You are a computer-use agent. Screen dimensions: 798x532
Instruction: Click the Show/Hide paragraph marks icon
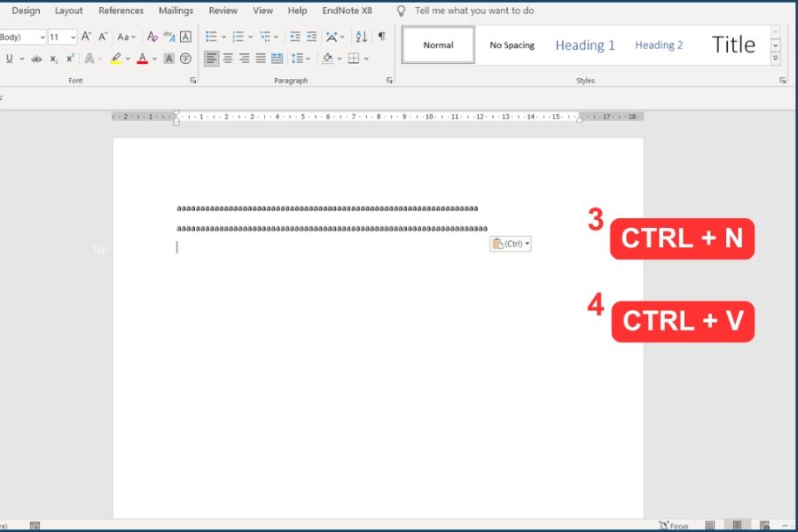[x=381, y=36]
